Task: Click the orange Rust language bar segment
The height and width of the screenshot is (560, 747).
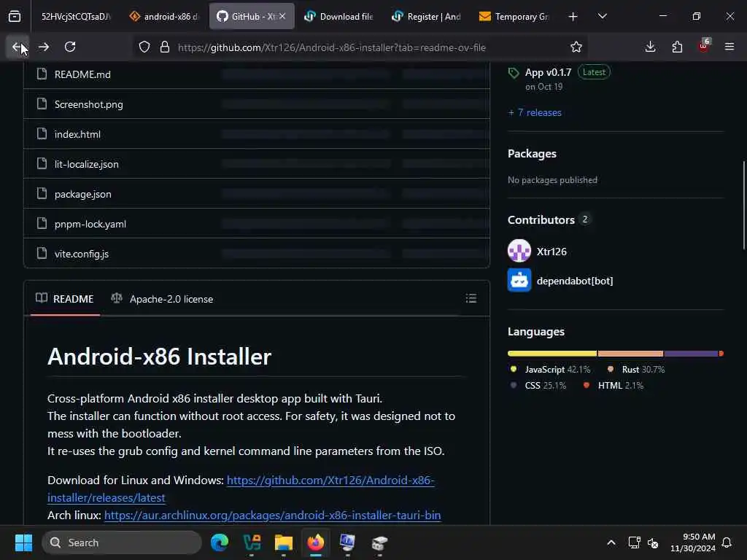Action: pos(630,354)
